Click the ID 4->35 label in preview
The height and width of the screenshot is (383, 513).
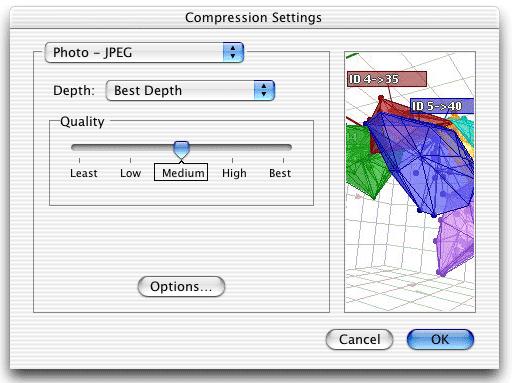[387, 79]
